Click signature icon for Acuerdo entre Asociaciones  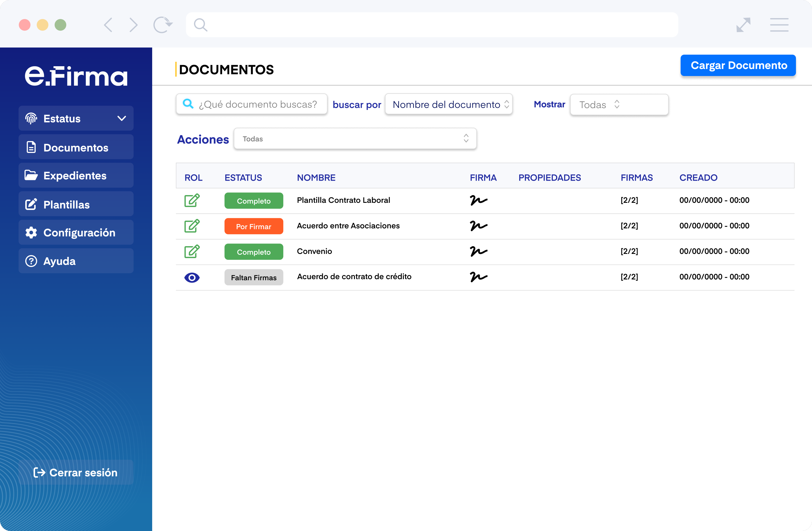tap(478, 226)
